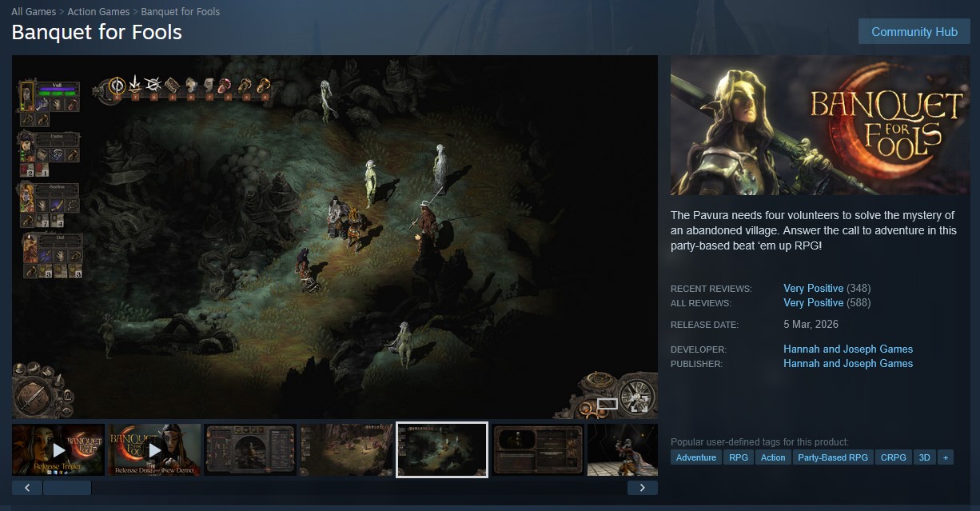The height and width of the screenshot is (511, 980).
Task: Click the Vall party member portrait
Action: [x=27, y=97]
